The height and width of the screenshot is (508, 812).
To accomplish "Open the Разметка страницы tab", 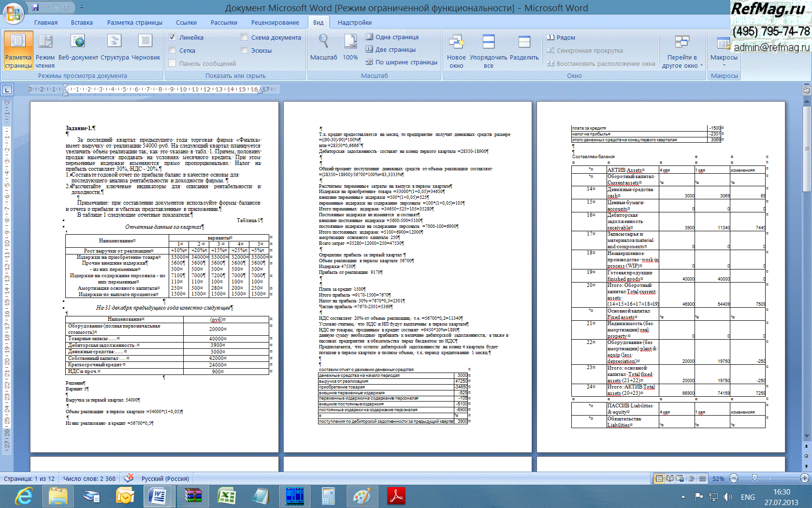I will (134, 23).
